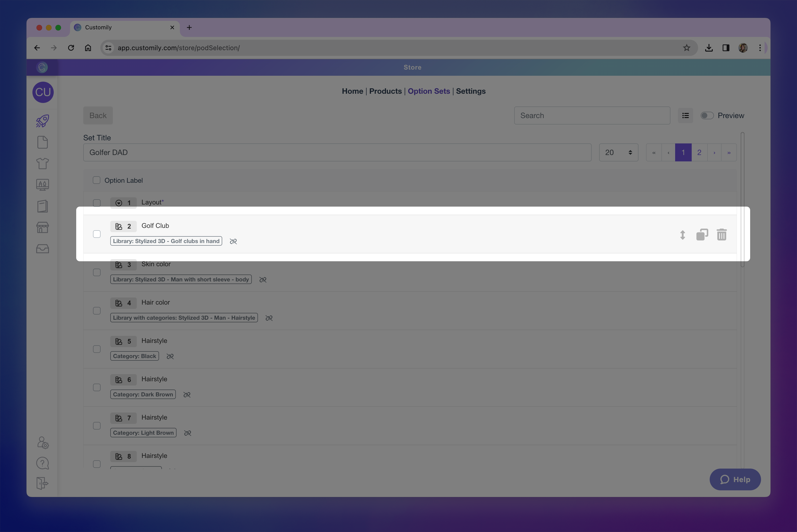797x532 pixels.
Task: Duplicate the Golf Club option using copy icon
Action: [x=702, y=234]
